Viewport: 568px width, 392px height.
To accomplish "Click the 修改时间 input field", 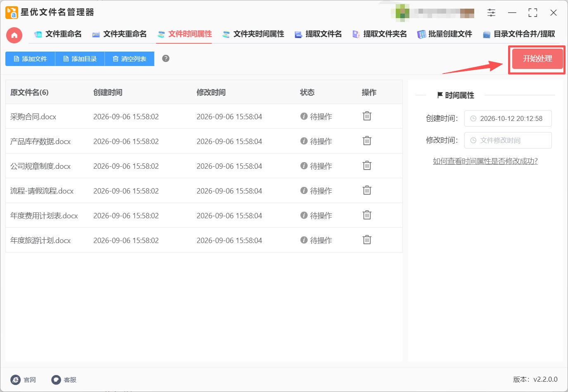I will (x=508, y=140).
